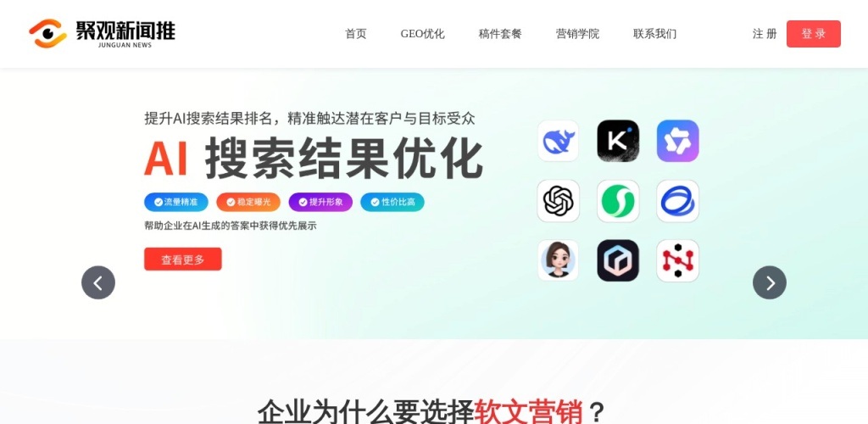
Task: Click the female avatar assistant icon
Action: (x=558, y=260)
